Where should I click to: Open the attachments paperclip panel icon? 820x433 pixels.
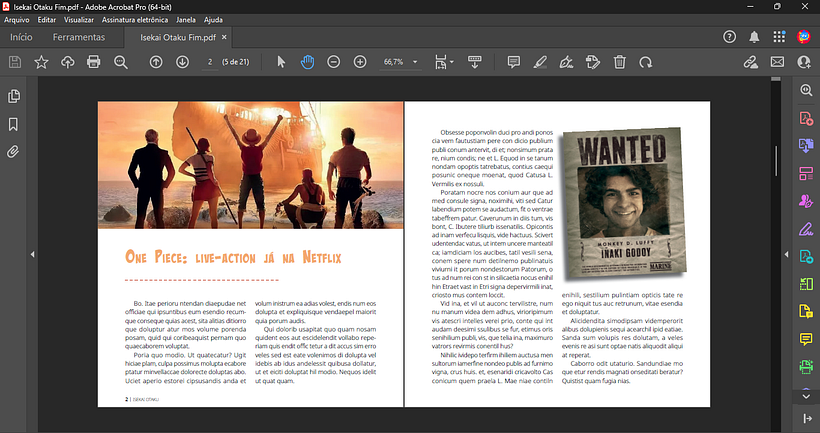pyautogui.click(x=14, y=152)
